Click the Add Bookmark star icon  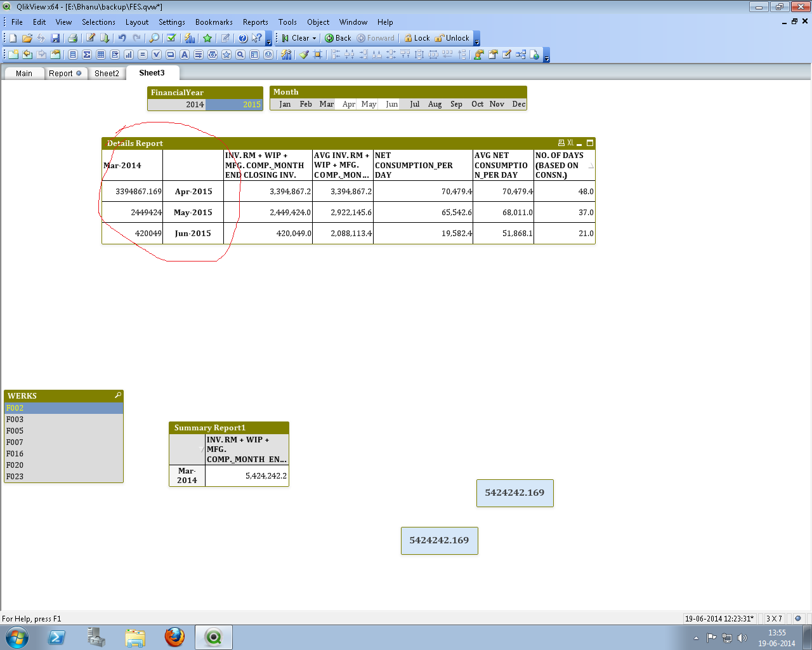click(x=207, y=38)
